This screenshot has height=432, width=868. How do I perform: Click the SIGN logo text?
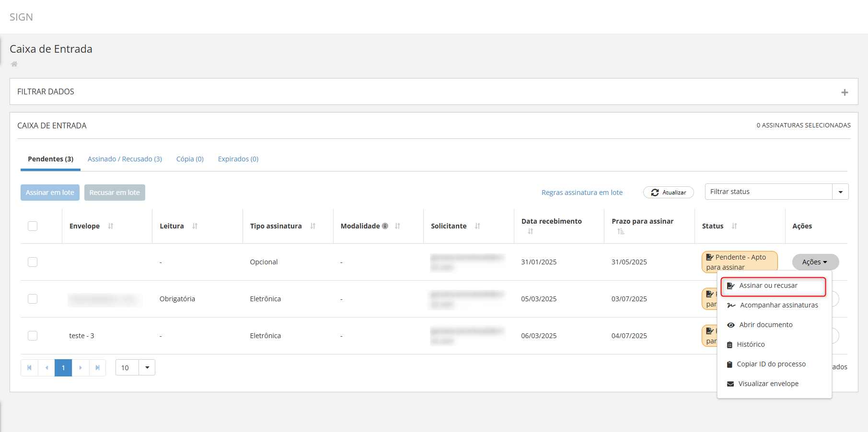coord(21,17)
